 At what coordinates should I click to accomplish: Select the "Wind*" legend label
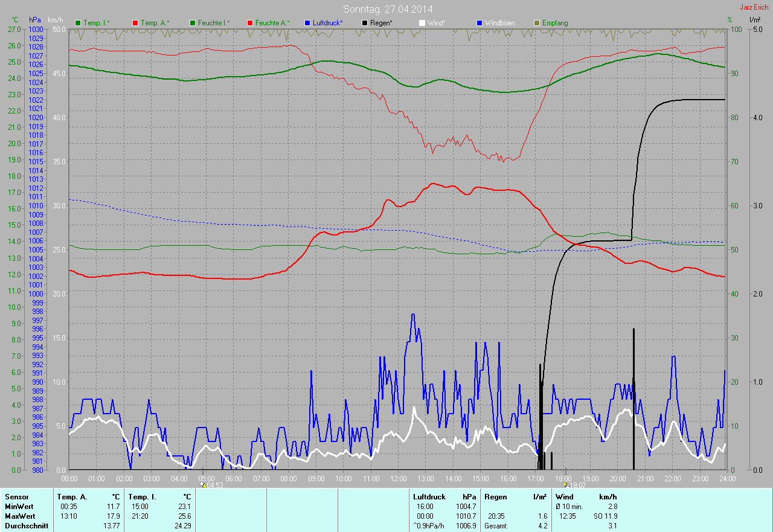click(437, 23)
